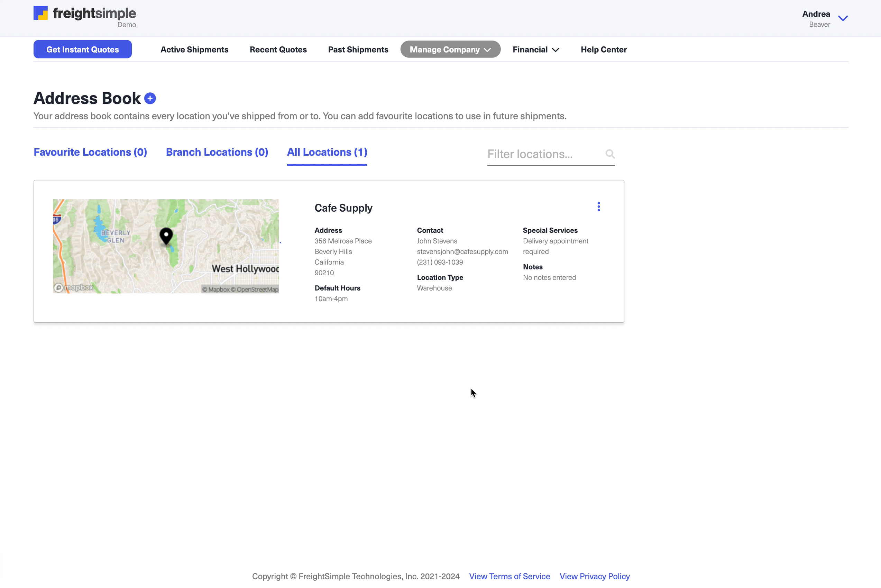Open Recent Quotes page
881x588 pixels.
click(278, 49)
